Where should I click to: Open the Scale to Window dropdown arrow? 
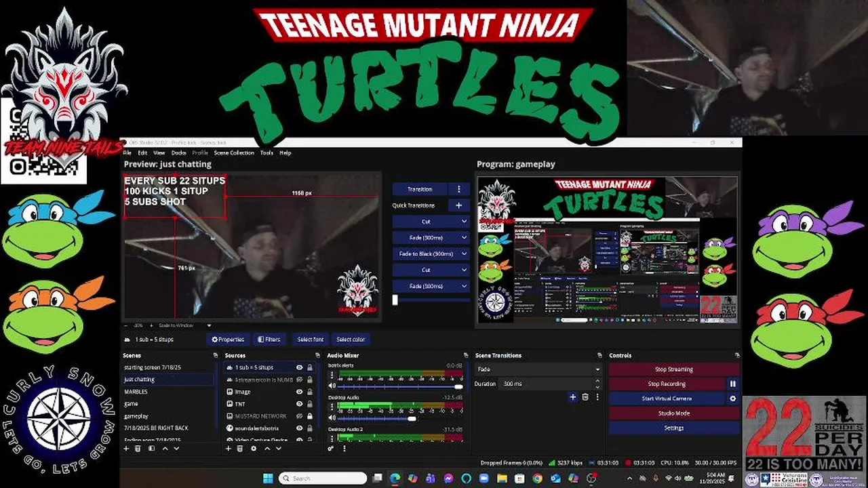coord(209,325)
